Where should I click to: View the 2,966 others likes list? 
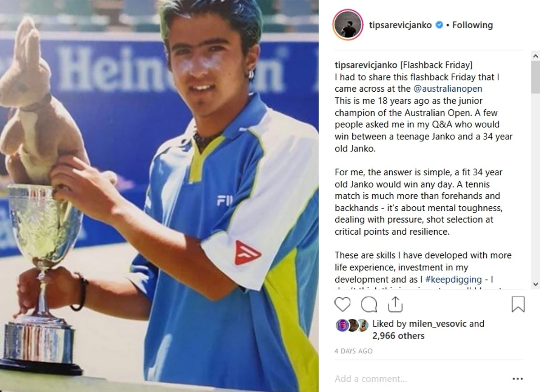398,336
